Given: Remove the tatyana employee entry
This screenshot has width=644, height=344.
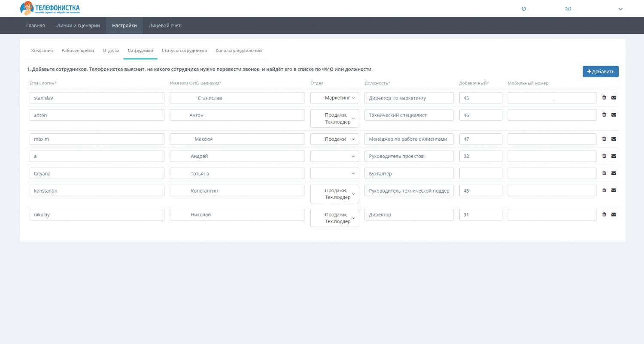Looking at the screenshot, I should click(604, 173).
